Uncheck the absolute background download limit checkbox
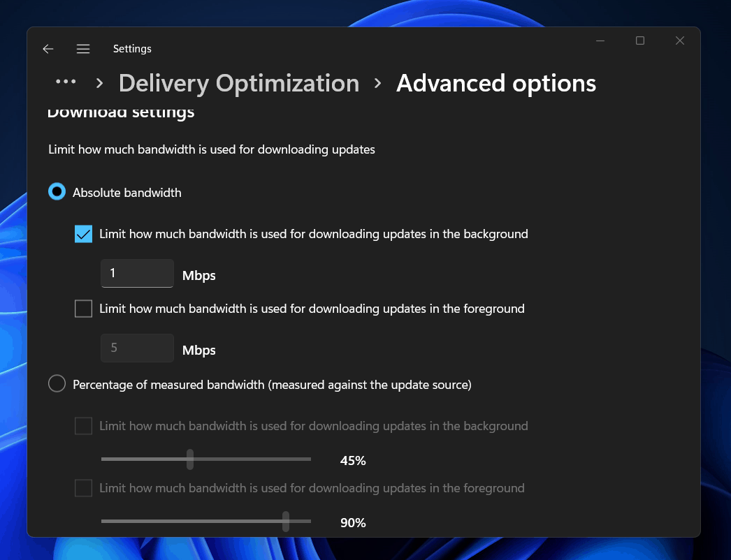 click(84, 234)
